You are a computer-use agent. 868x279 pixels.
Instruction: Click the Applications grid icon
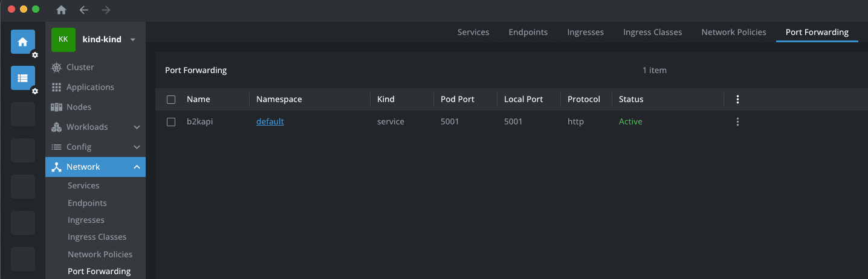coord(57,87)
